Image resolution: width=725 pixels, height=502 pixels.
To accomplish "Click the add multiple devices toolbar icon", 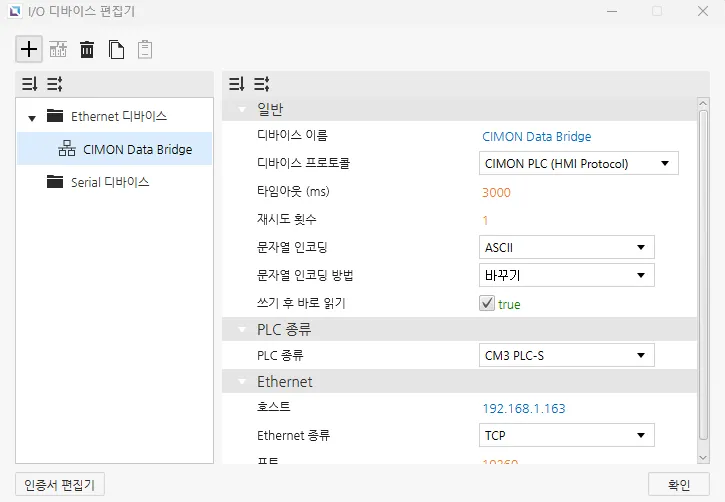I will pos(58,49).
